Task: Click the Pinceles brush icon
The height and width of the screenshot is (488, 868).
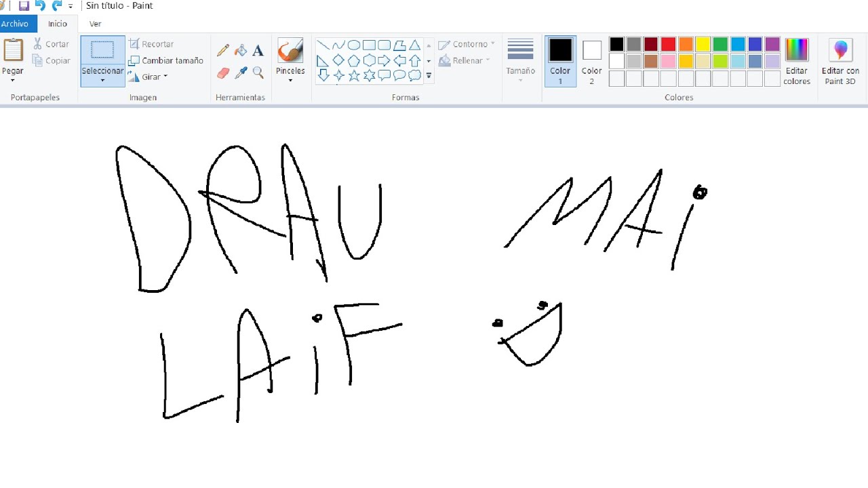Action: tap(290, 50)
